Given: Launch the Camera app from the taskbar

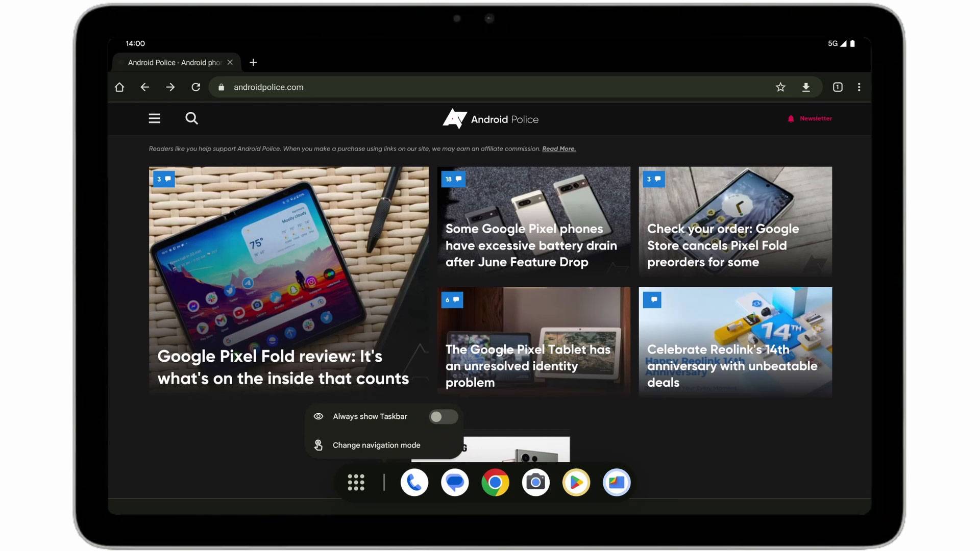Looking at the screenshot, I should click(x=535, y=483).
